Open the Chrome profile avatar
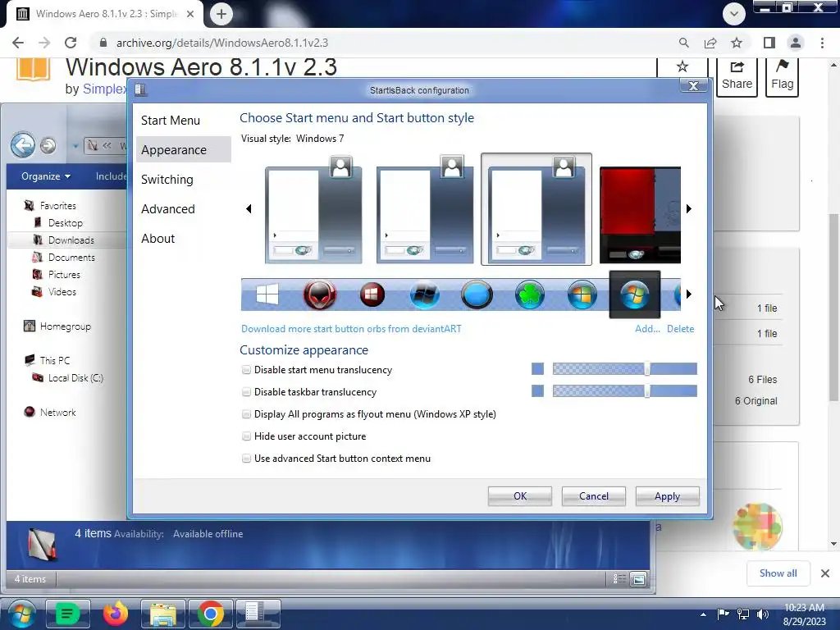This screenshot has width=840, height=630. (796, 43)
